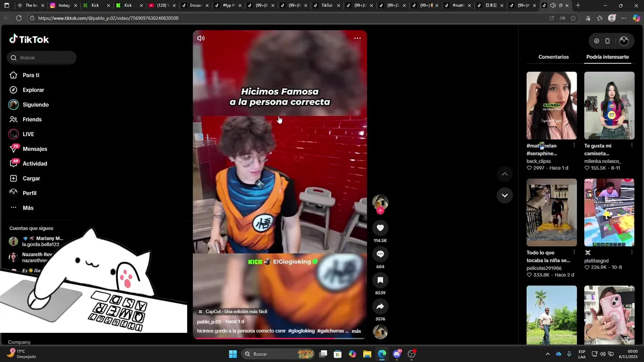The image size is (644, 362).
Task: Click the TikTok logo
Action: point(29,39)
